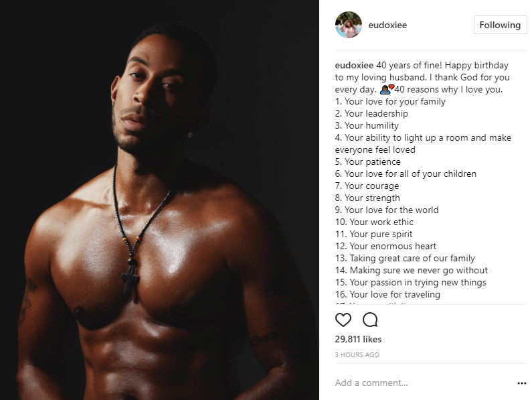The image size is (532, 400).
Task: Select the couple heart emoji in the caption
Action: tap(387, 89)
